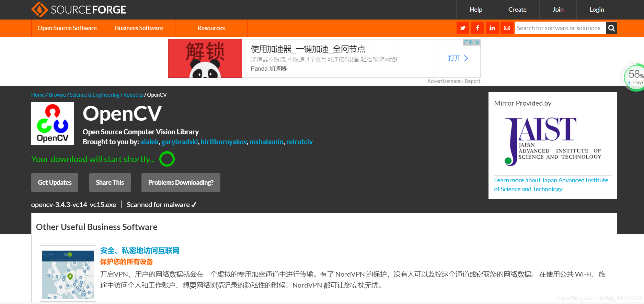The width and height of the screenshot is (644, 304).
Task: Click the OpenCV project logo
Action: (x=53, y=123)
